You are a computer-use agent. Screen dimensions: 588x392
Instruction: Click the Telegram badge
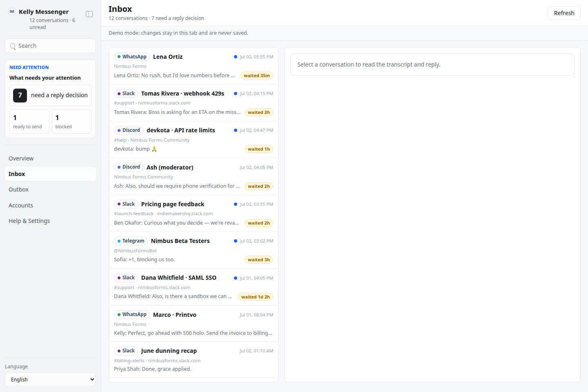131,241
